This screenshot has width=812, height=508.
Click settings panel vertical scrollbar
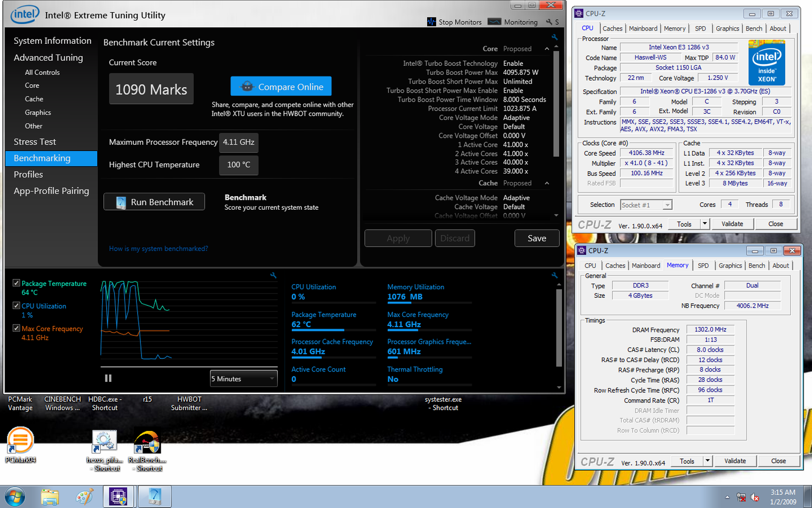tap(556, 103)
